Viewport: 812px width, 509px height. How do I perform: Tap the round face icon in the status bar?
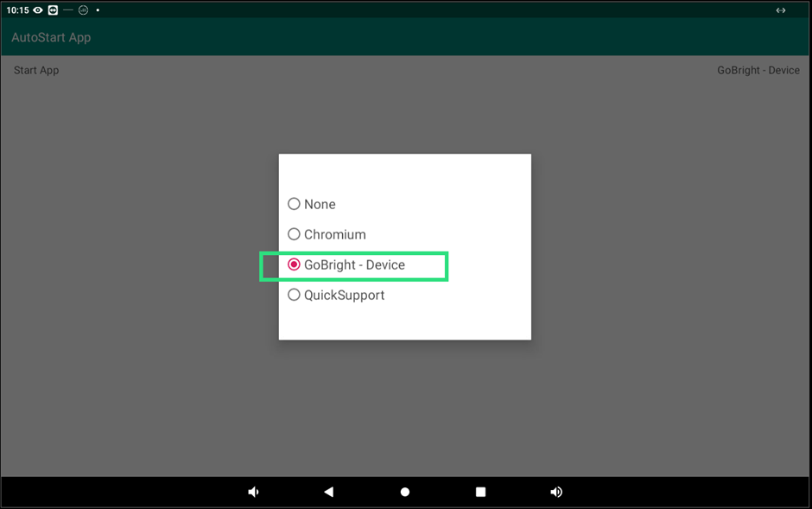click(84, 10)
